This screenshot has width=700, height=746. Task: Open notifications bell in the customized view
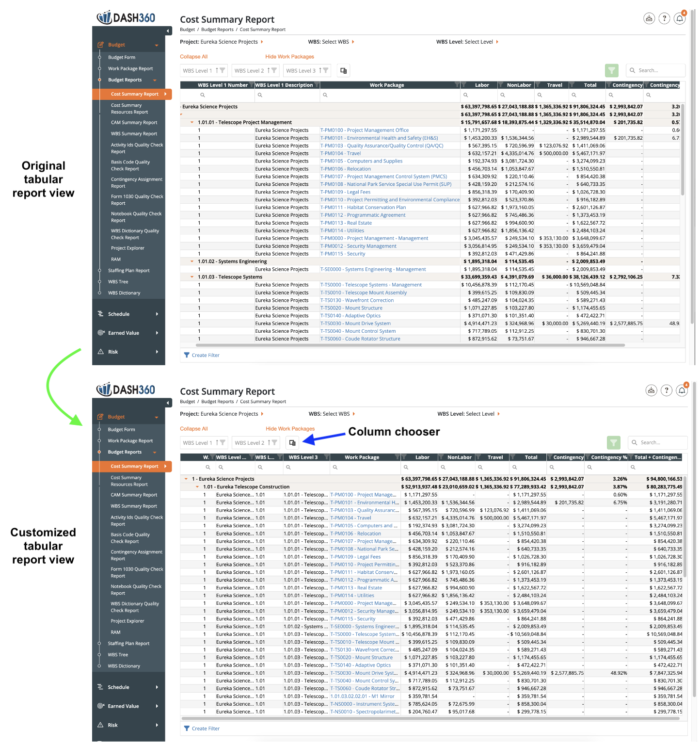682,390
